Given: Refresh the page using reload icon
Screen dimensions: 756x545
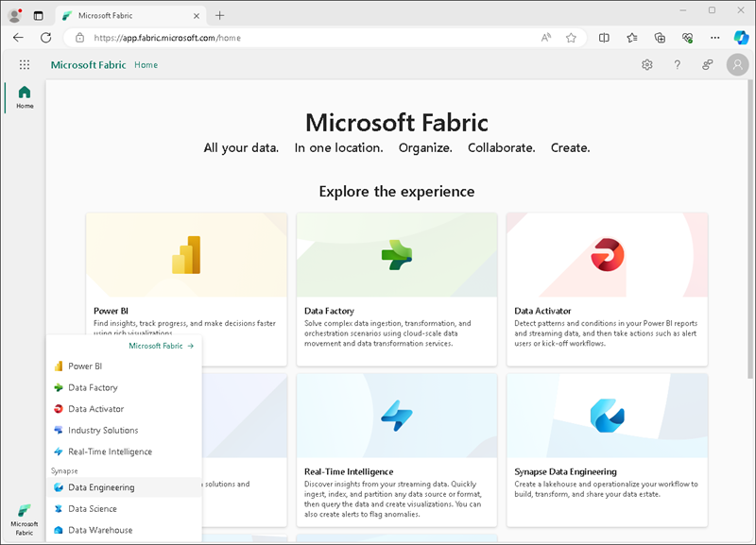Looking at the screenshot, I should tap(45, 38).
